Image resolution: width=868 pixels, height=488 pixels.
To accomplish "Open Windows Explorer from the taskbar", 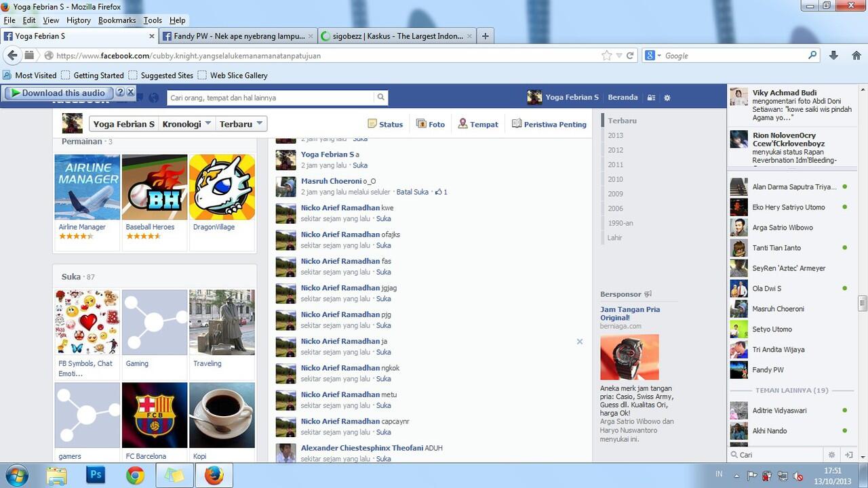I will [57, 476].
